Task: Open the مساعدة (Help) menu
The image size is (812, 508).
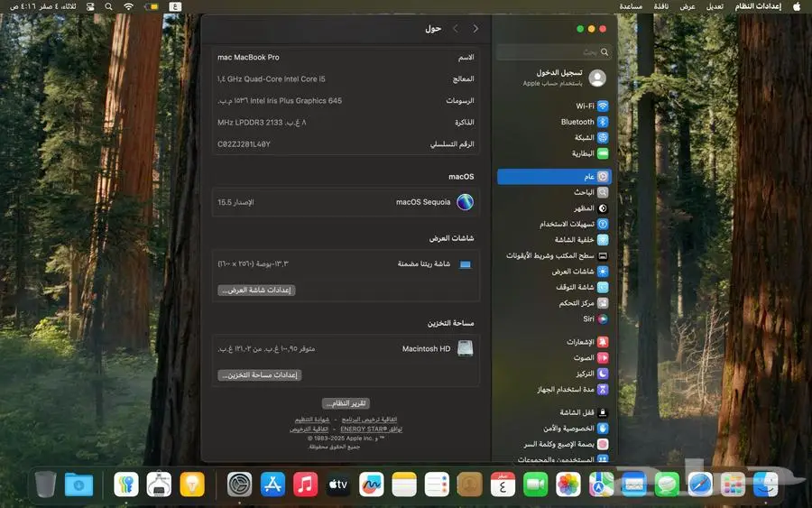Action: tap(631, 6)
